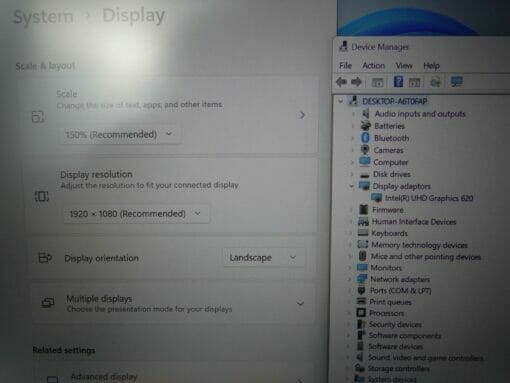Open the File menu in Device Manager
Image resolution: width=510 pixels, height=383 pixels.
tap(345, 66)
